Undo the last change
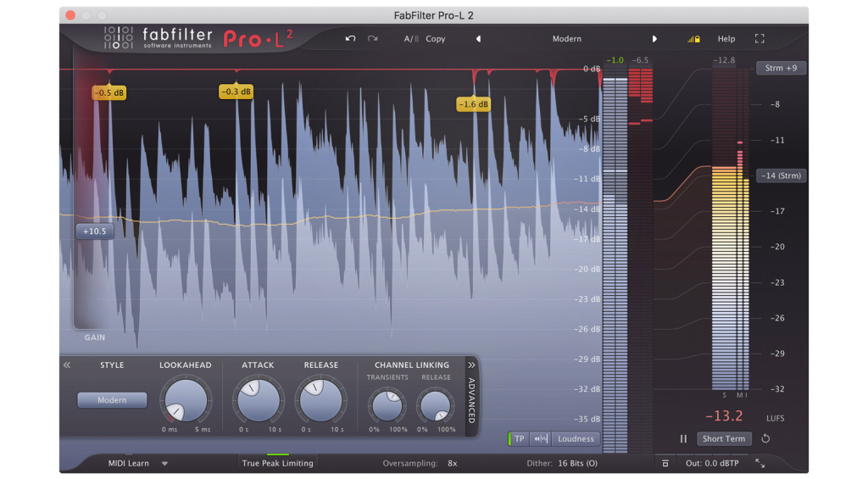This screenshot has height=479, width=868. pos(350,39)
